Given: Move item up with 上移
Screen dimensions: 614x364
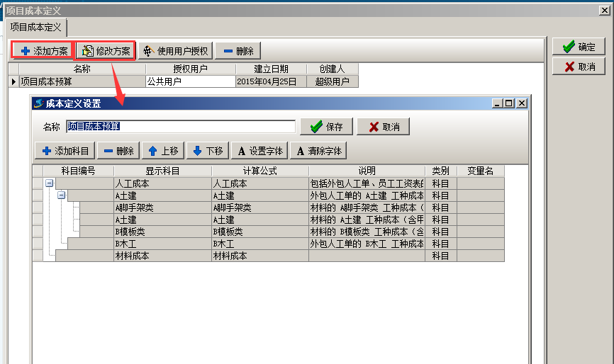Looking at the screenshot, I should pyautogui.click(x=163, y=151).
